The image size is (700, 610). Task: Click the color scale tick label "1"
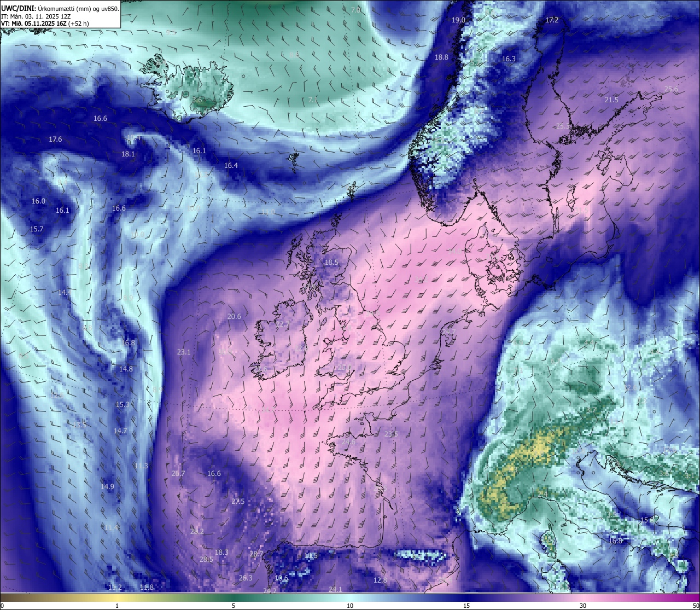(x=117, y=605)
